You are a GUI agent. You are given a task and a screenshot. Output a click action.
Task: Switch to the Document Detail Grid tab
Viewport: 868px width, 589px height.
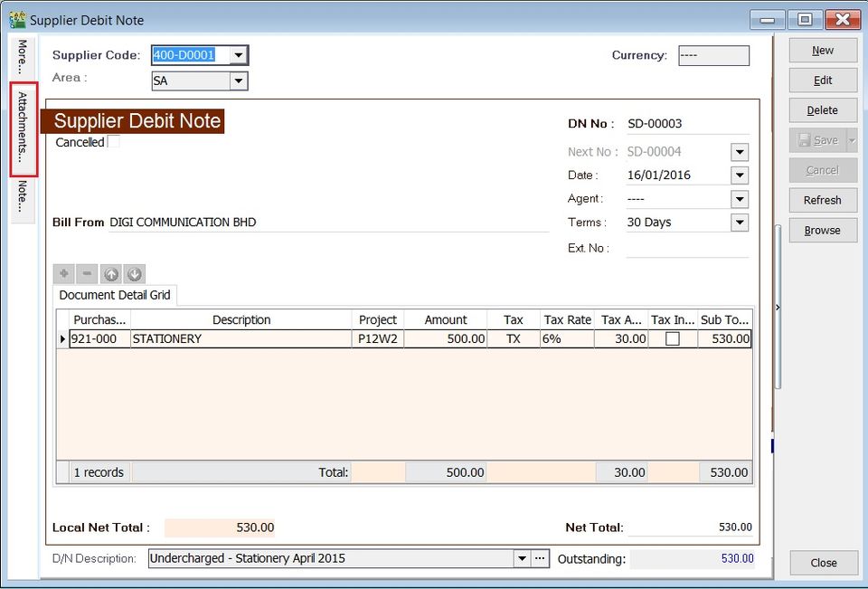click(x=114, y=295)
